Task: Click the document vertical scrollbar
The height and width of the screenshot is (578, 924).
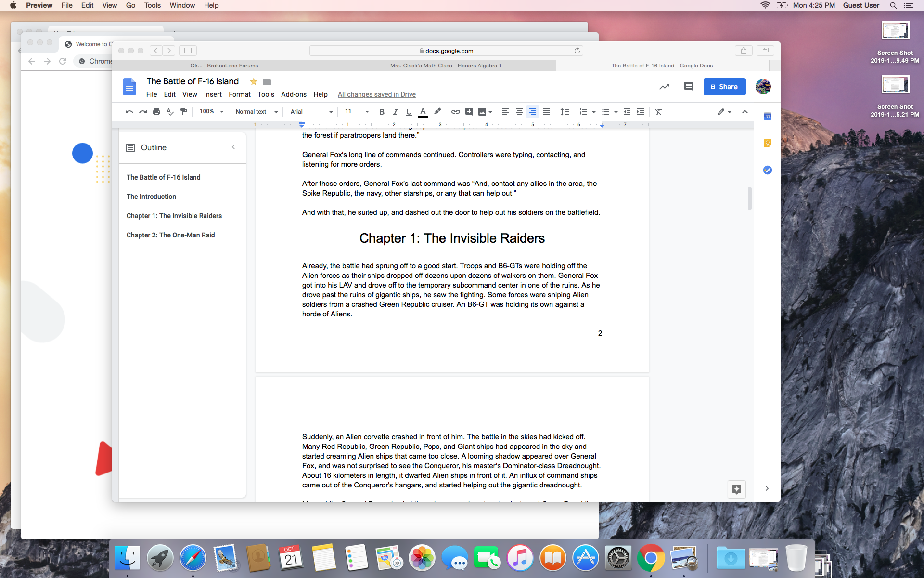Action: click(x=749, y=198)
